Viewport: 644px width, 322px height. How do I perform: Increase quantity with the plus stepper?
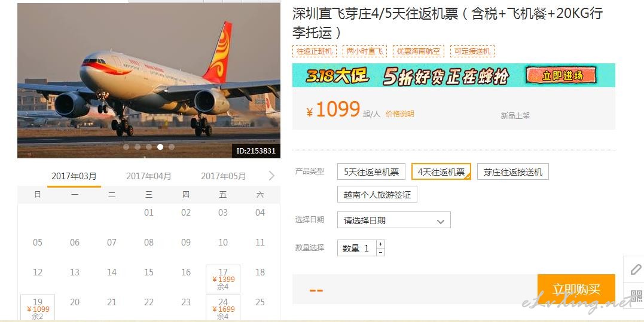coord(380,244)
